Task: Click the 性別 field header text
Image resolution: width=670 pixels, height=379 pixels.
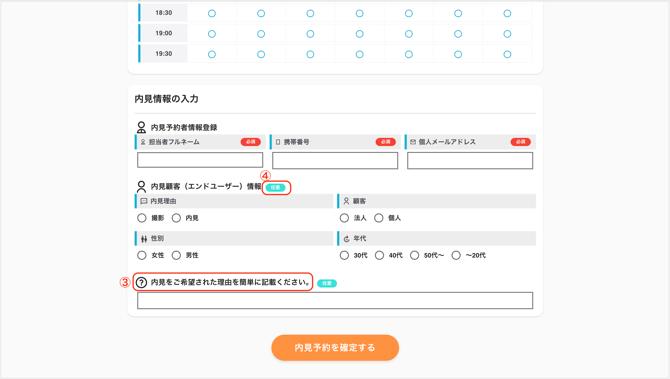Action: click(157, 238)
